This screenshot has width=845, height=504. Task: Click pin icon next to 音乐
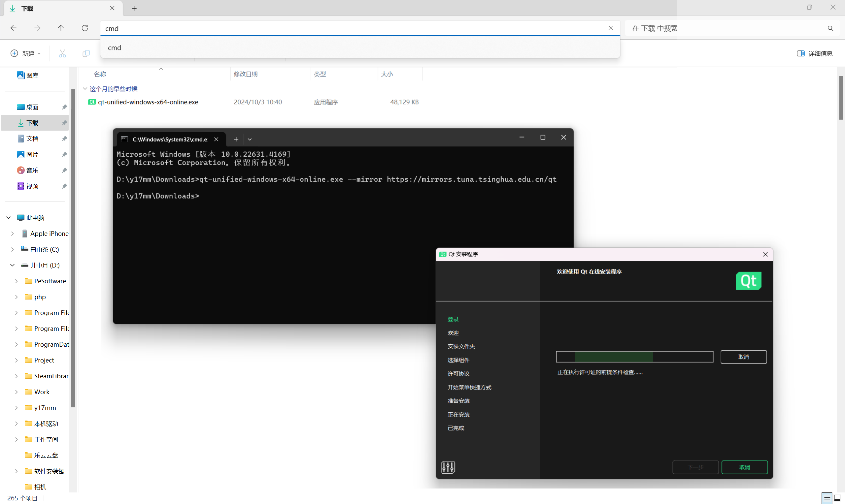click(64, 171)
